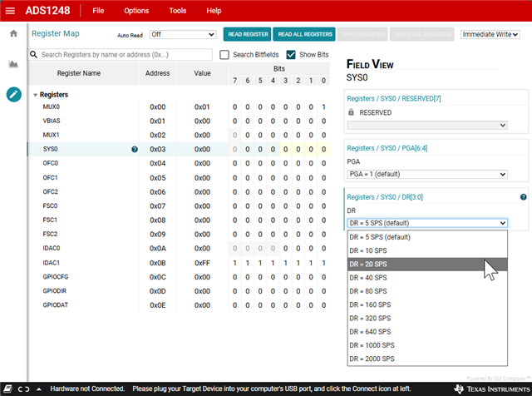Open the Options menu
Viewport: 532px width, 396px height.
[x=136, y=11]
